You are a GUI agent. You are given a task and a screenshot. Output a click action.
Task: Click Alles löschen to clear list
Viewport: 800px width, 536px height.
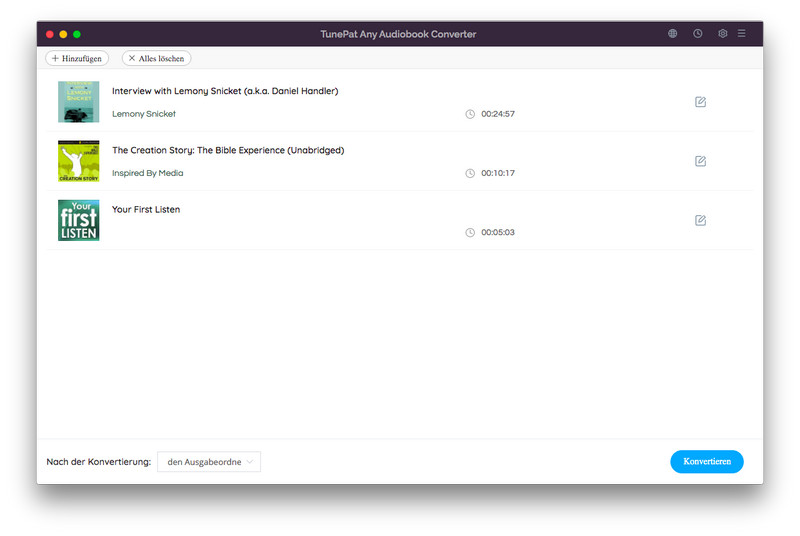[157, 59]
